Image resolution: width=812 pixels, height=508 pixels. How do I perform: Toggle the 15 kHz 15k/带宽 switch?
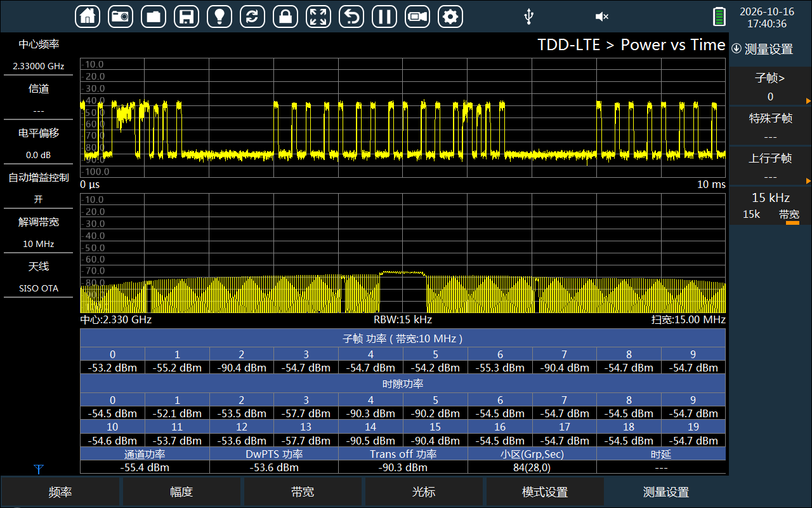tap(771, 206)
